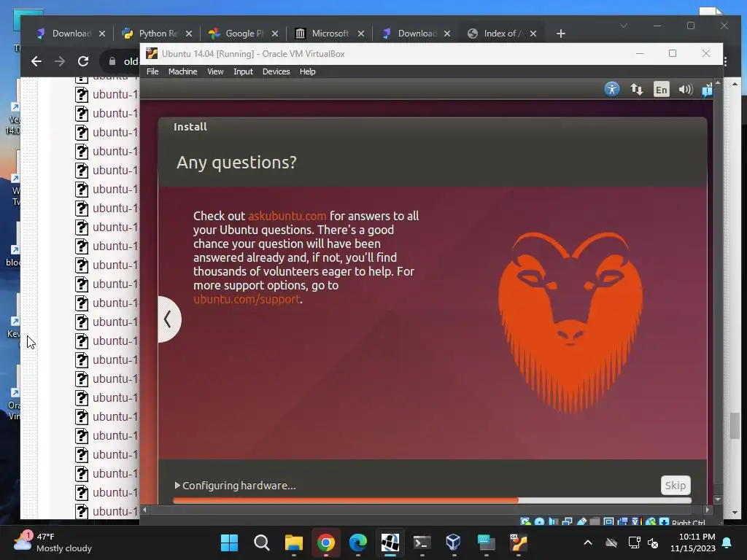Open Windows taskbar Search

[x=262, y=542]
